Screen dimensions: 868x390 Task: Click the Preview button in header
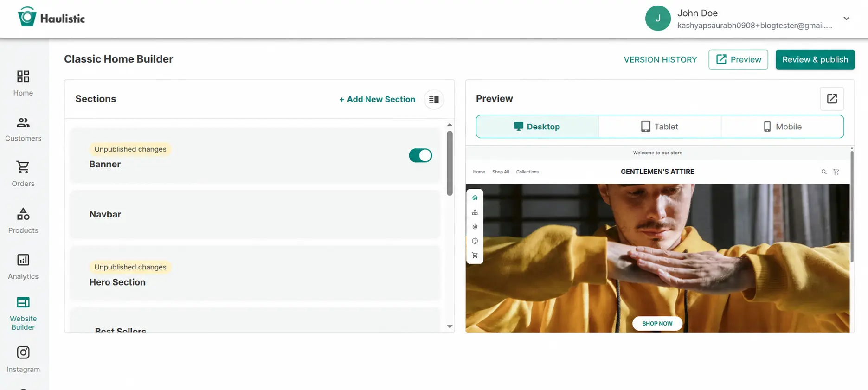pos(738,59)
